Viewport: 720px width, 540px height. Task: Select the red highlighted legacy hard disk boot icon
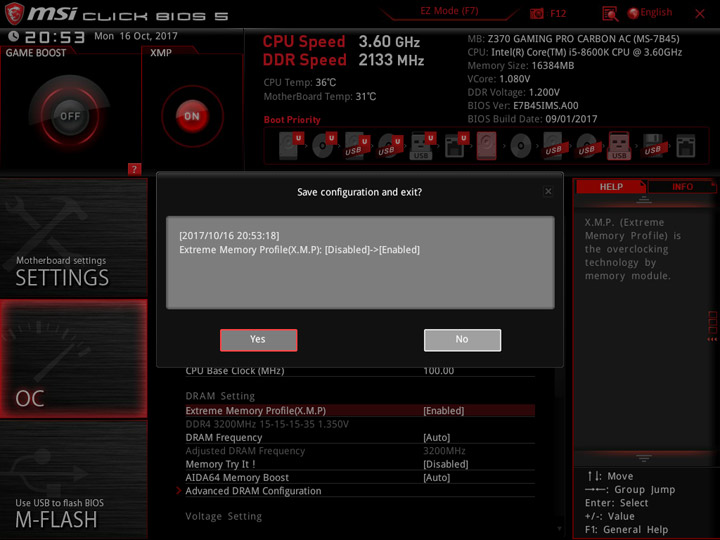[486, 146]
